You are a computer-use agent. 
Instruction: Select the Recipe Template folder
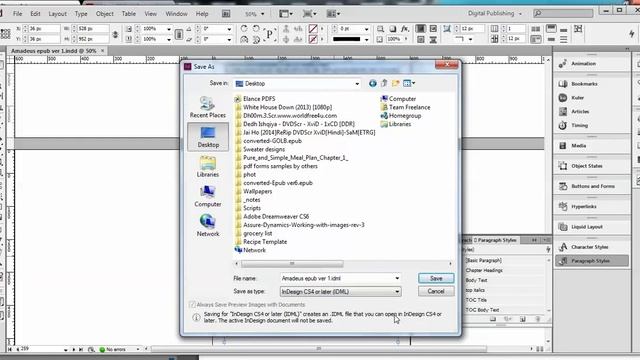pyautogui.click(x=261, y=242)
